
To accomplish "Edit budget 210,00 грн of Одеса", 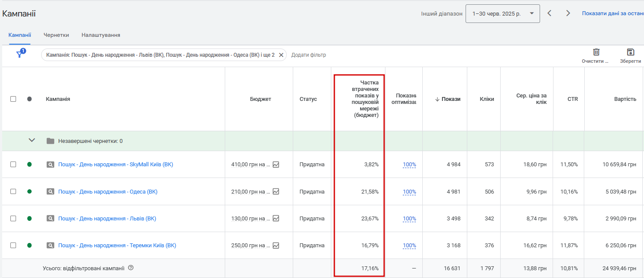I will click(251, 191).
